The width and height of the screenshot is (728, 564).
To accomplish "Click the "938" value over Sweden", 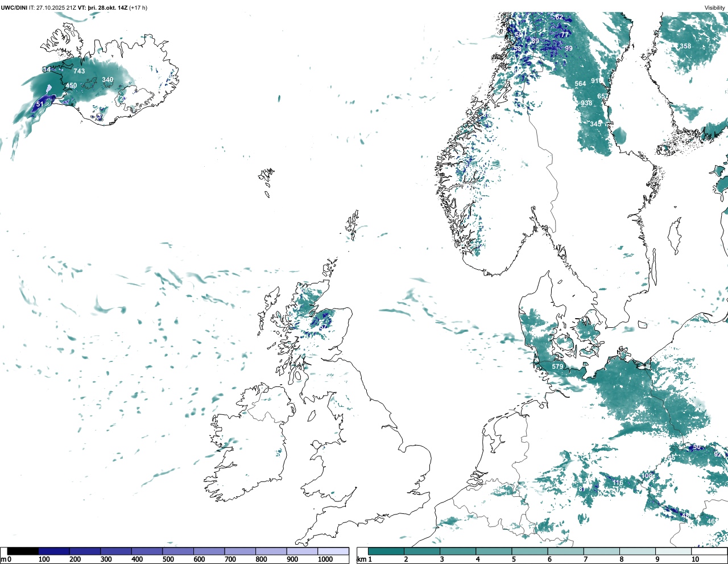I will click(586, 104).
